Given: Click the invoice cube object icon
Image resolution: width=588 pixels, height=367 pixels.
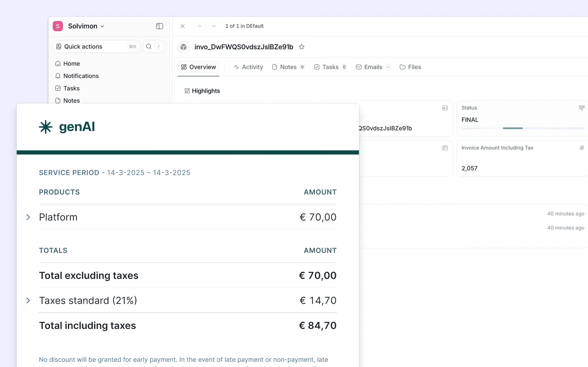Looking at the screenshot, I should pyautogui.click(x=183, y=47).
